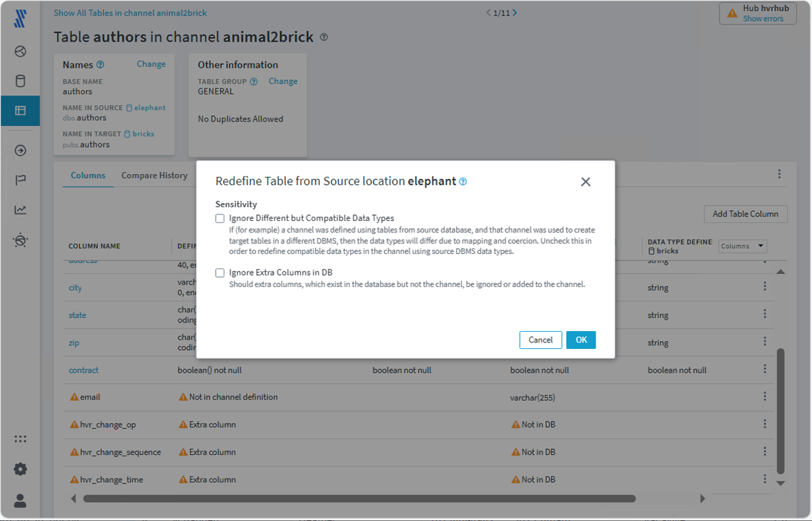Click the horizontal scrollbar of columns table
Screen dimensions: 812x521
[360, 499]
